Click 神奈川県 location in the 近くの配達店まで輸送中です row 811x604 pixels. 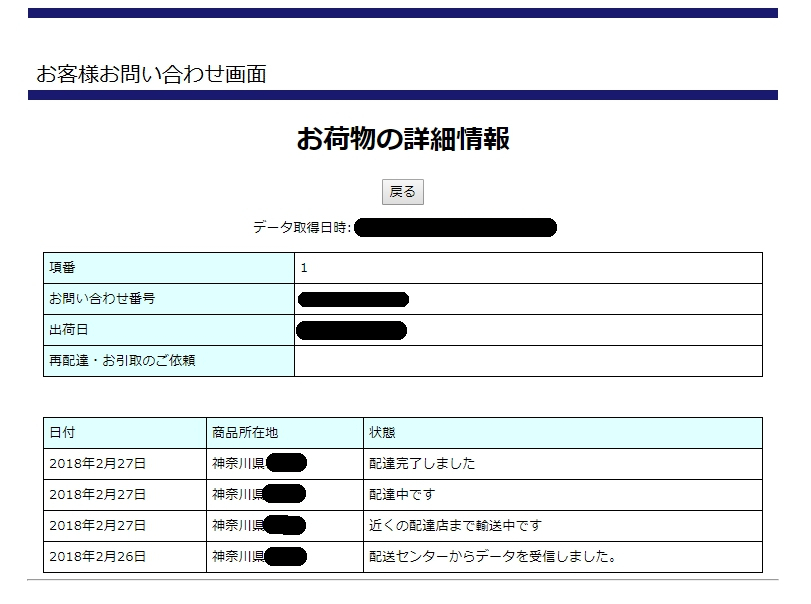[285, 526]
